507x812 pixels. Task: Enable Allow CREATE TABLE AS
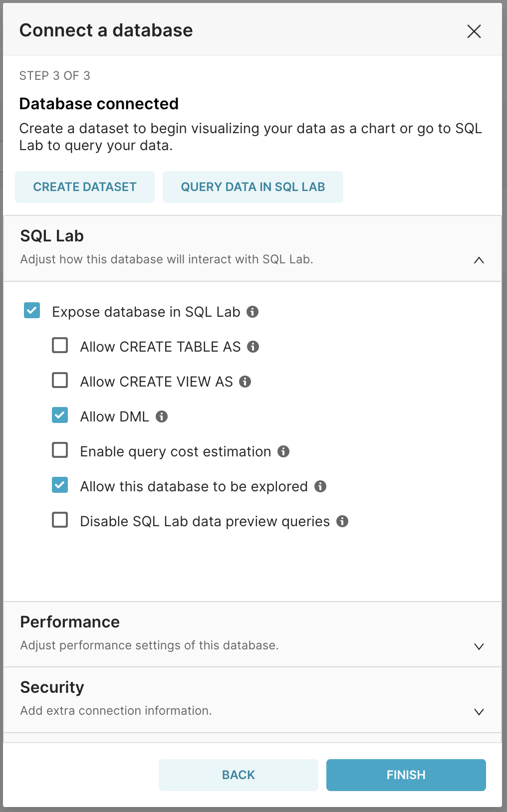[x=59, y=346]
